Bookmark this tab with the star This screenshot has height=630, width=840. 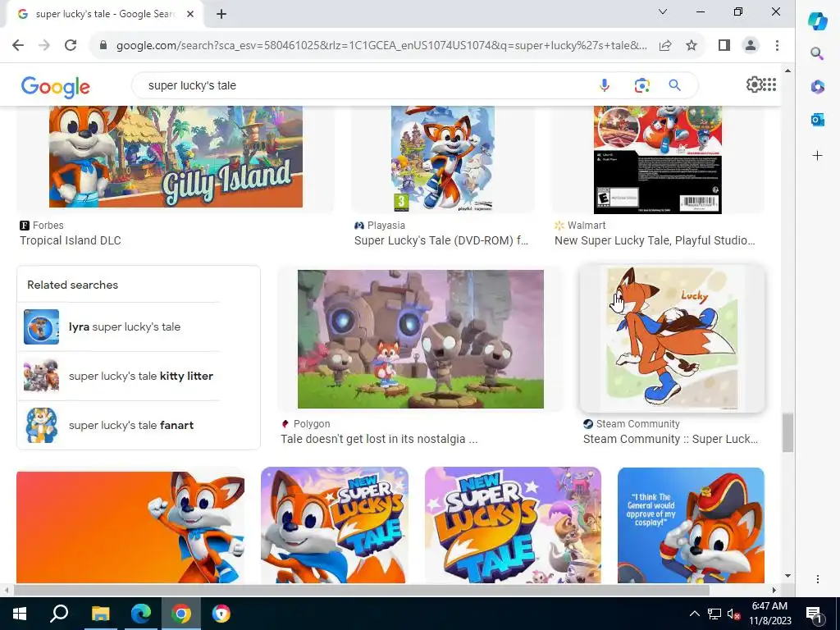[x=691, y=46]
